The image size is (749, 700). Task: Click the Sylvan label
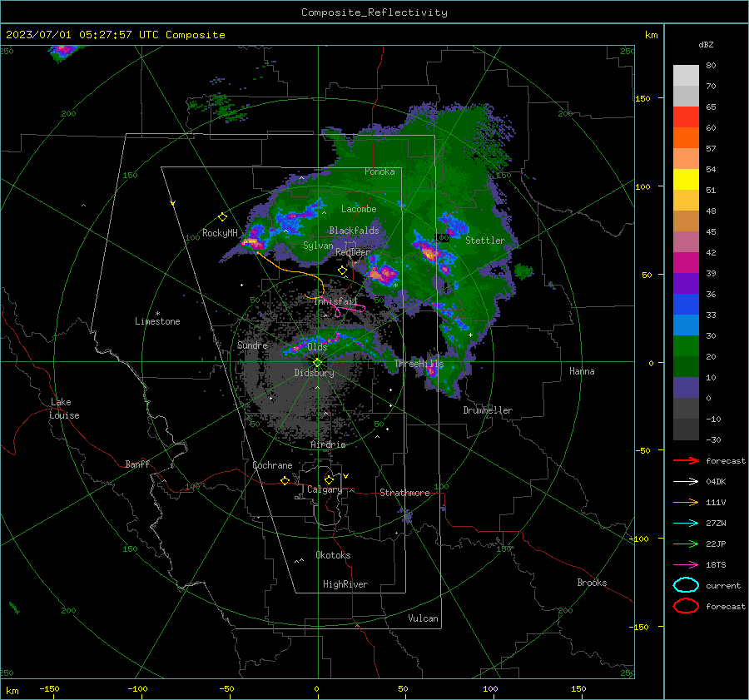[318, 246]
